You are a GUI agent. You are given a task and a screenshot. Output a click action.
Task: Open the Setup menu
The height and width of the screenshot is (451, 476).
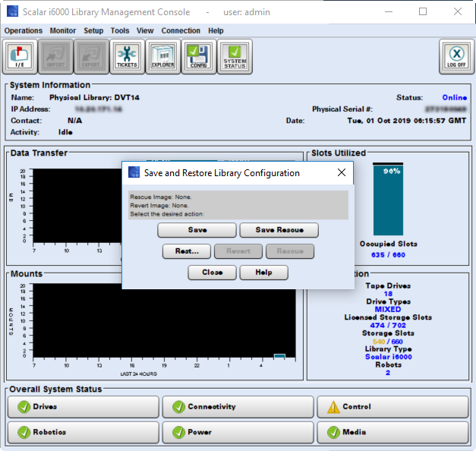(x=93, y=30)
